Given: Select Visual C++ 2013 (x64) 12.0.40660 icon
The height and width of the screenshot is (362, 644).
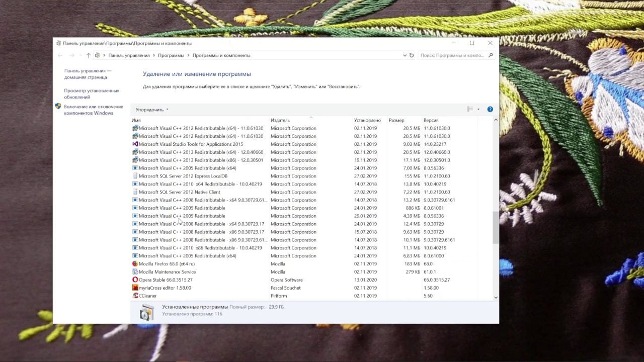Looking at the screenshot, I should (135, 152).
